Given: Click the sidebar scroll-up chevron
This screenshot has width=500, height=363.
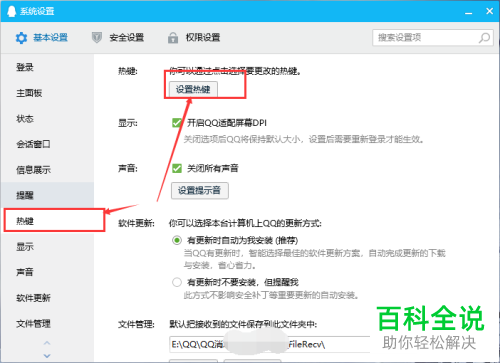Looking at the screenshot, I should (47, 343).
